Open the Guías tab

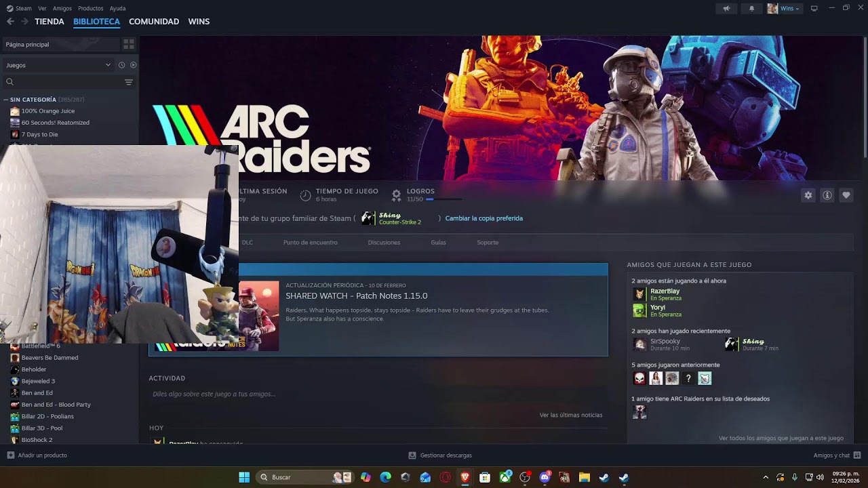[438, 243]
